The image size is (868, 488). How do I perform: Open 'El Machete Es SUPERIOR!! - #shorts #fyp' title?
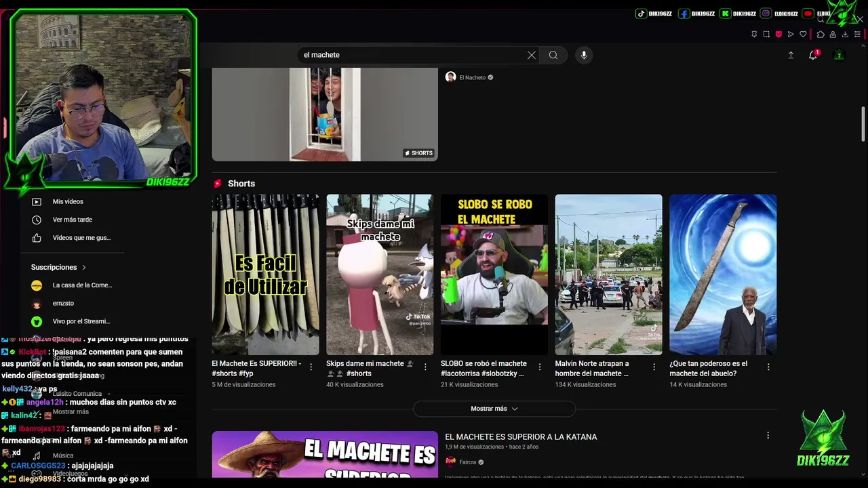[x=256, y=369]
